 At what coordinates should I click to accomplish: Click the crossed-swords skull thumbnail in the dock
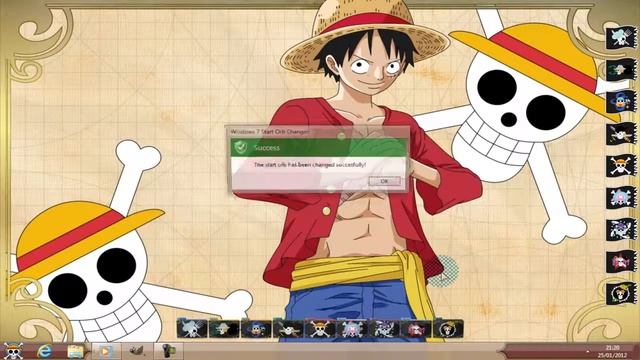[288, 329]
